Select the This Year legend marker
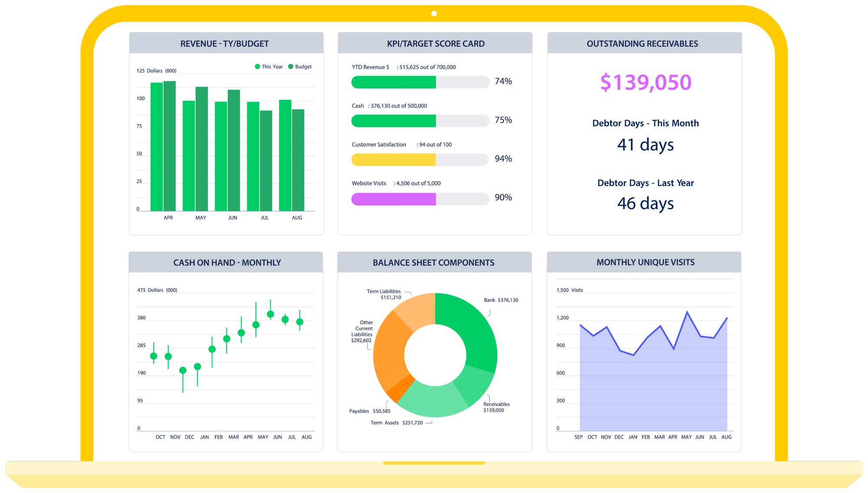868x493 pixels. [257, 66]
